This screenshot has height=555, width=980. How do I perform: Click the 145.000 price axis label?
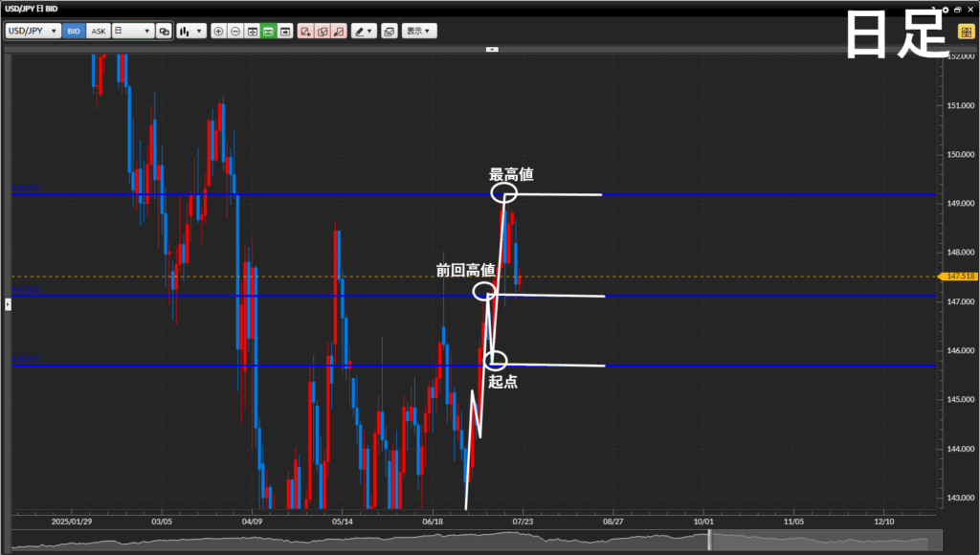click(961, 399)
